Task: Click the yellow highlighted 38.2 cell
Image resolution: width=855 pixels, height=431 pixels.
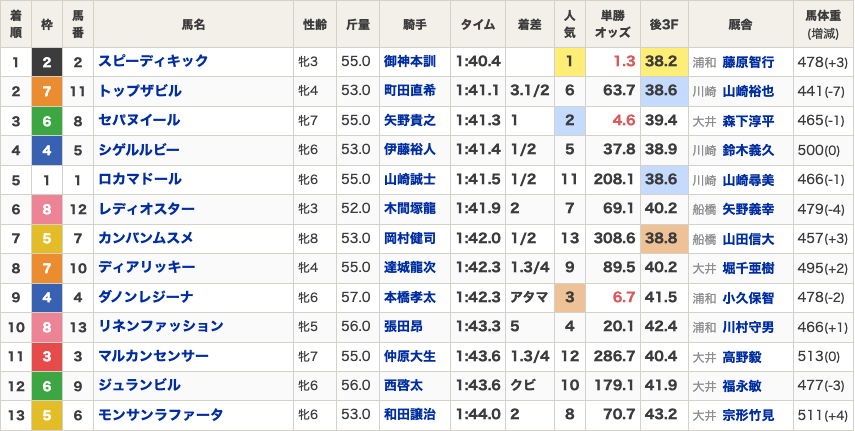Action: click(x=664, y=62)
